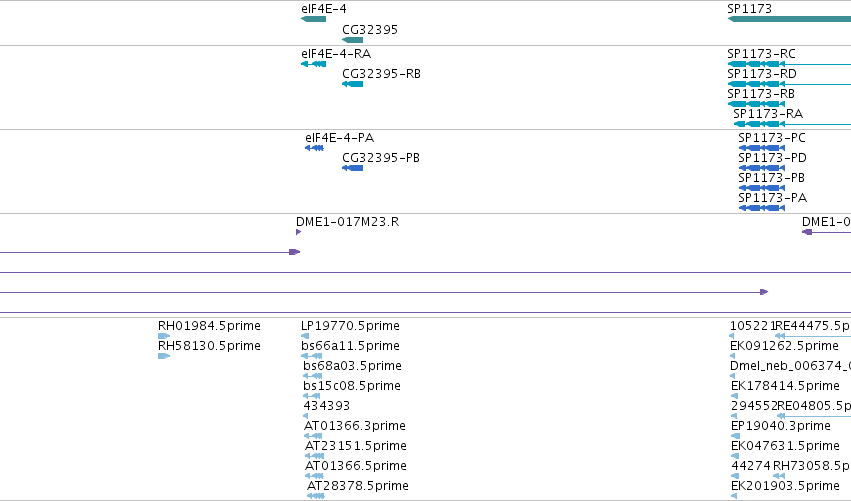
Task: Click the 434393 feature label
Action: pos(327,406)
